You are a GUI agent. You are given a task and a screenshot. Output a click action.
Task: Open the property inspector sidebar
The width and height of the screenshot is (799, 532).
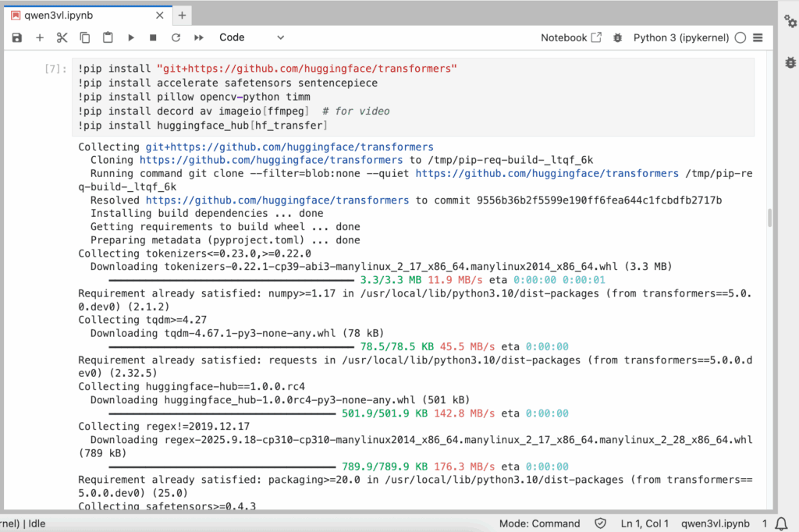[790, 22]
